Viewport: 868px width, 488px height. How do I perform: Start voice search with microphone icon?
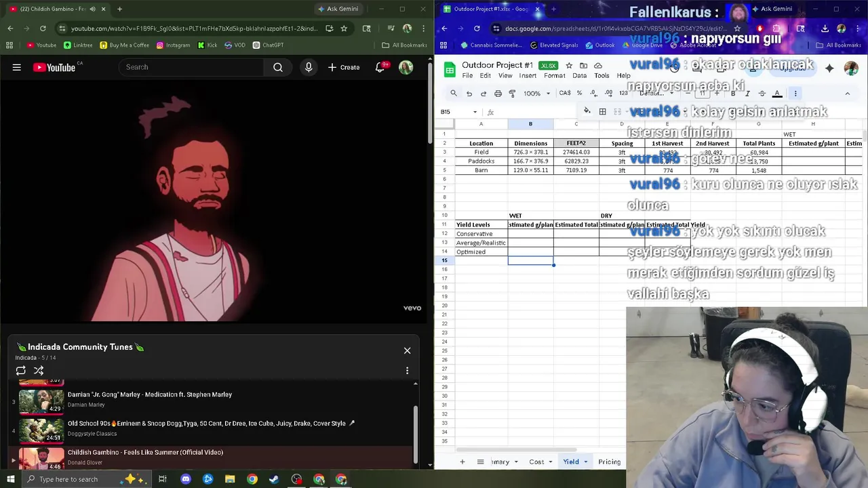pyautogui.click(x=309, y=67)
